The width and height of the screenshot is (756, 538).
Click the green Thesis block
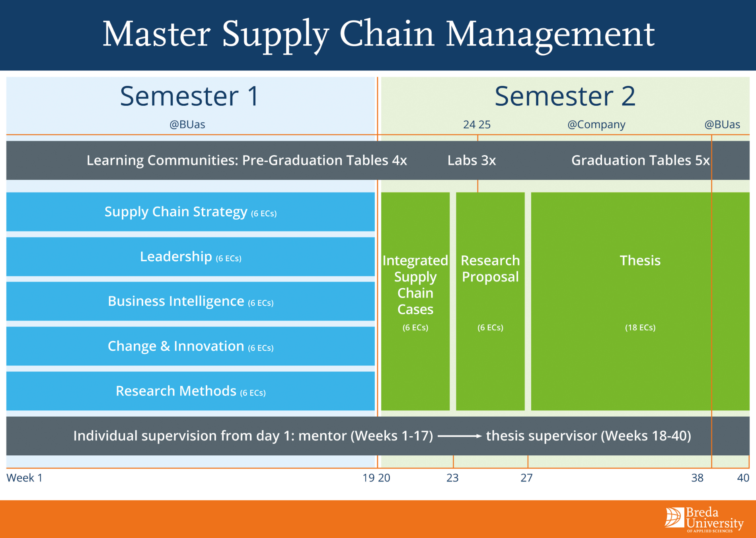pos(640,301)
